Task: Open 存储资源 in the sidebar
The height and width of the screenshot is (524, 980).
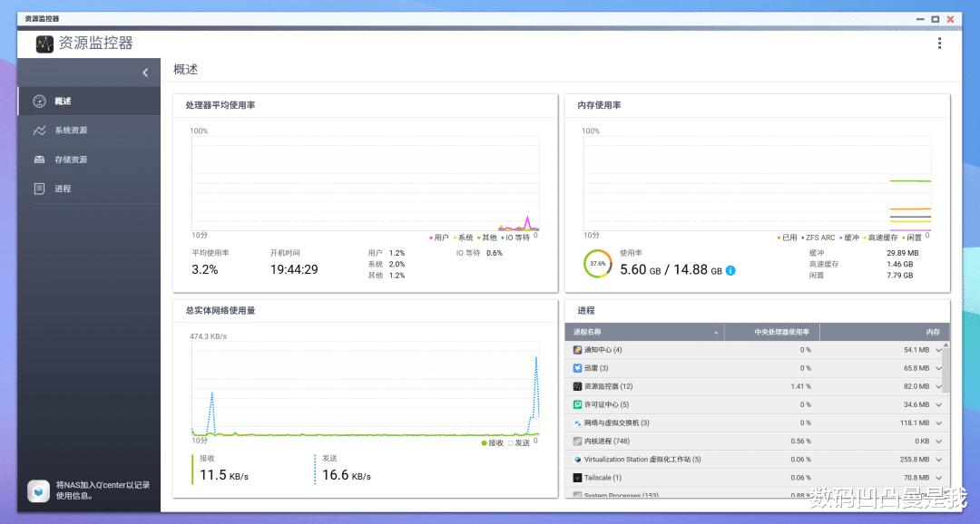Action: (x=89, y=160)
